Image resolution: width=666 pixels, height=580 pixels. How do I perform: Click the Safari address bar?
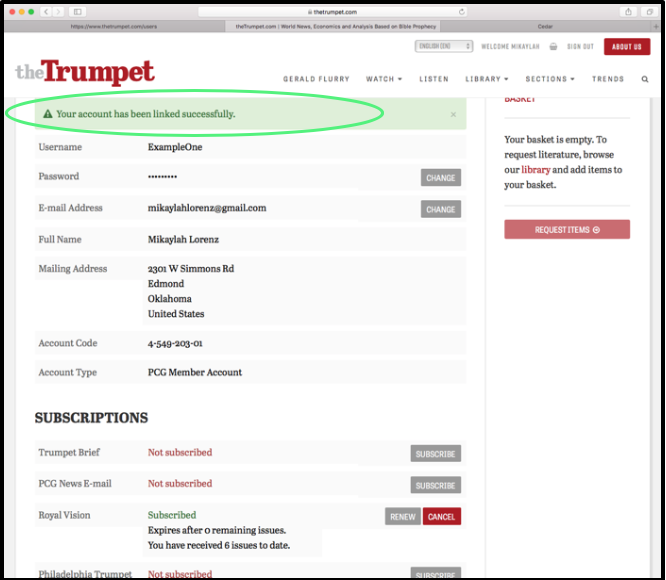tap(332, 12)
